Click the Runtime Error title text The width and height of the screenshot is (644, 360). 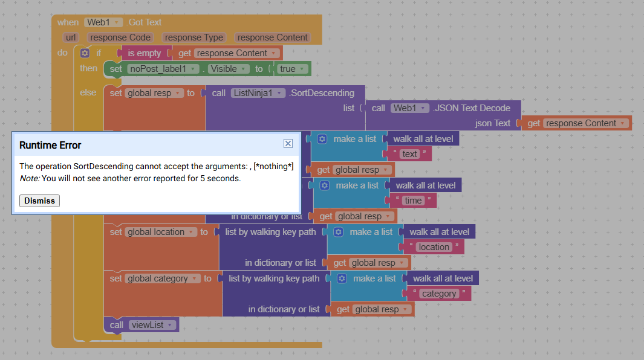pyautogui.click(x=50, y=146)
